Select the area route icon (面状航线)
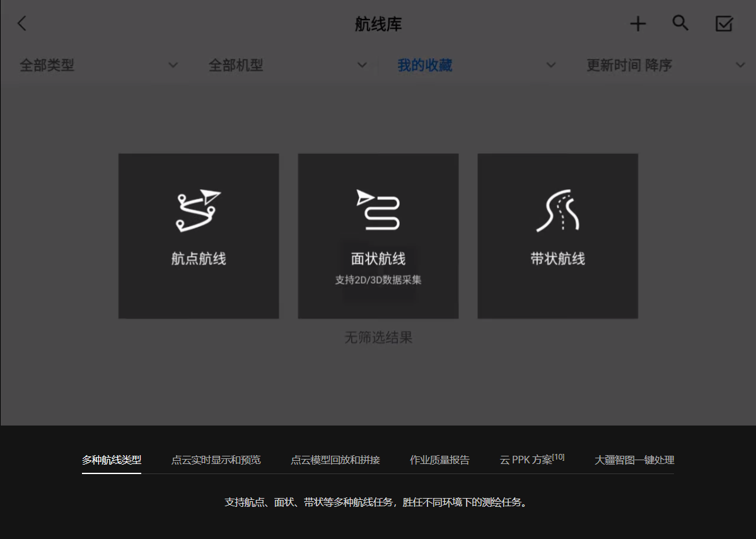The image size is (756, 539). [x=378, y=210]
